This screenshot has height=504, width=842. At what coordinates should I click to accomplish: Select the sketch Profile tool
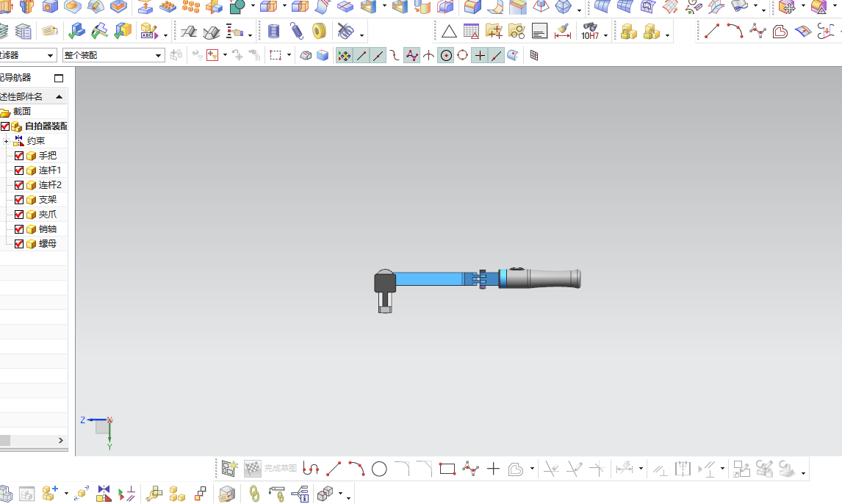pyautogui.click(x=310, y=469)
